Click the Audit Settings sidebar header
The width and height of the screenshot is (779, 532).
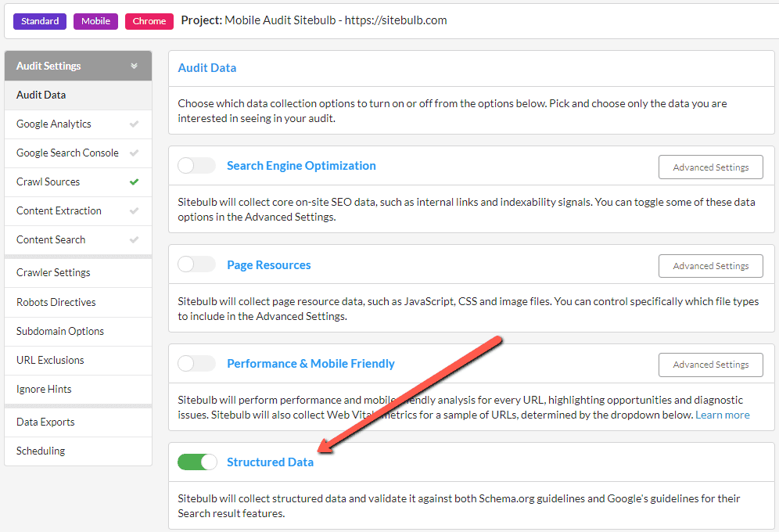(78, 66)
